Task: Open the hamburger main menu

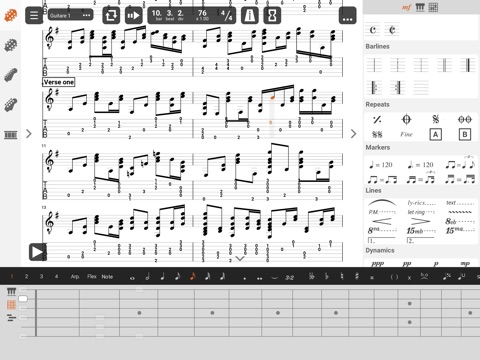Action: 34,15
